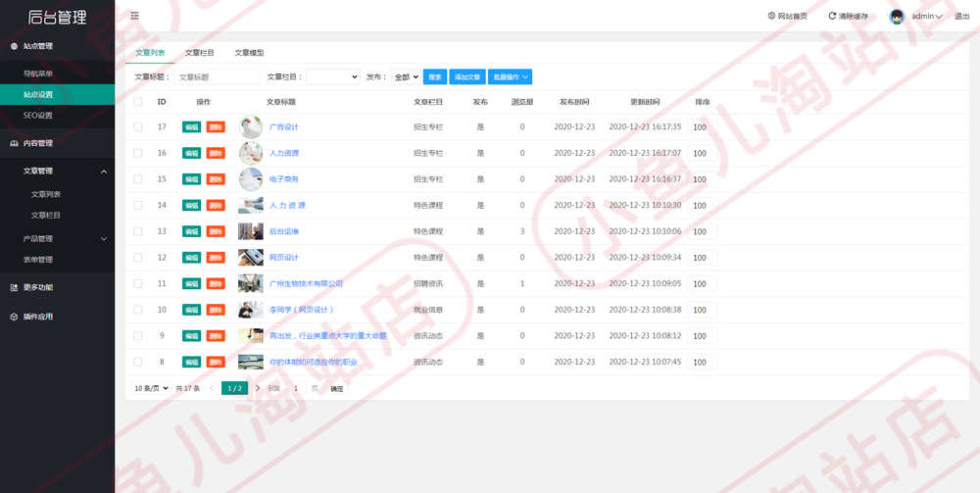
Task: Open 网站首页 from the top bar
Action: click(788, 17)
